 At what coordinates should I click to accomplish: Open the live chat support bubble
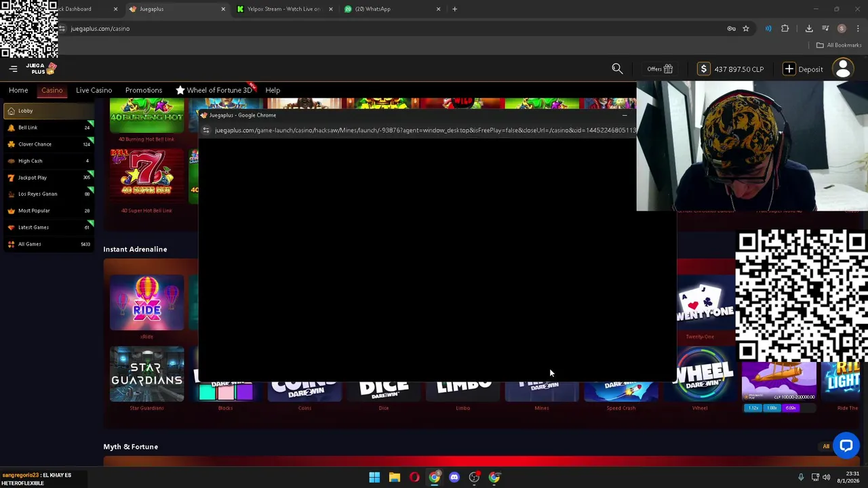point(846,445)
